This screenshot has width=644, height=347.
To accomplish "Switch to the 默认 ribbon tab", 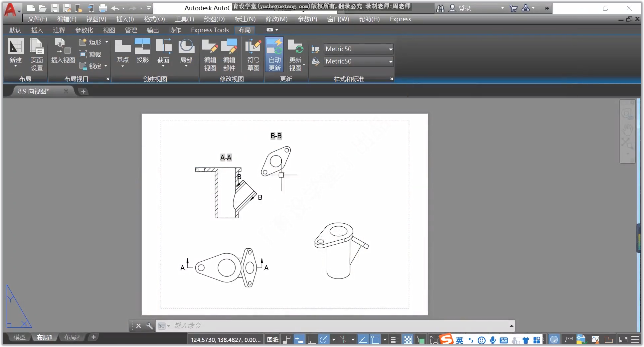I will 15,30.
